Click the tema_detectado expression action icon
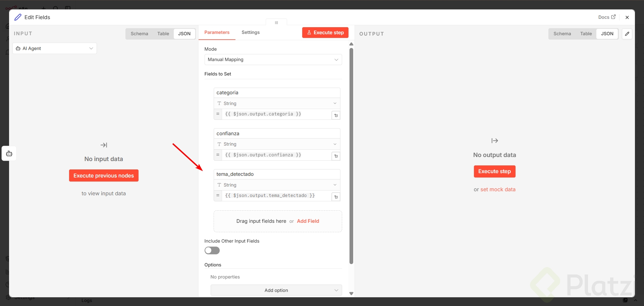 pyautogui.click(x=336, y=197)
